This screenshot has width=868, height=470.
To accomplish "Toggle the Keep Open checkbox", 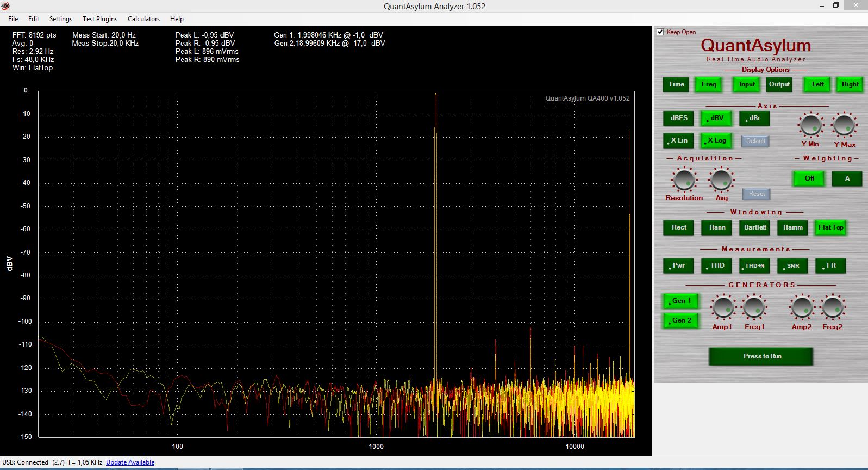I will (660, 32).
